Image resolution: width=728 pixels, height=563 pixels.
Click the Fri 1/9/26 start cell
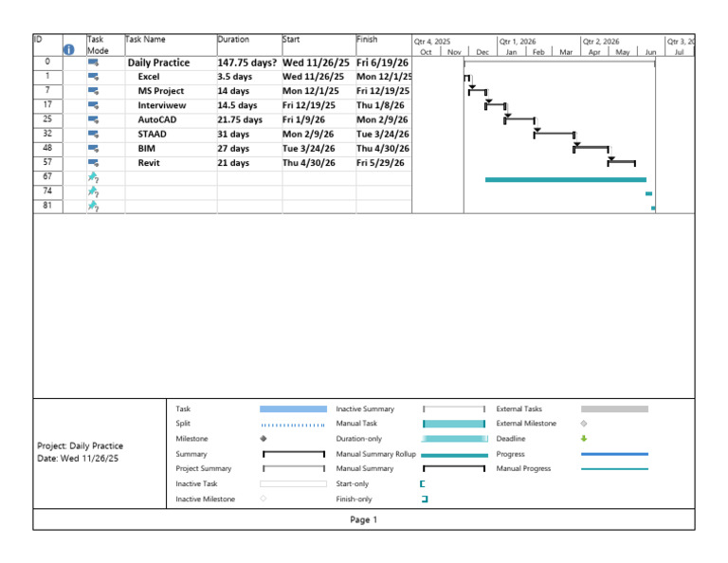(318, 119)
